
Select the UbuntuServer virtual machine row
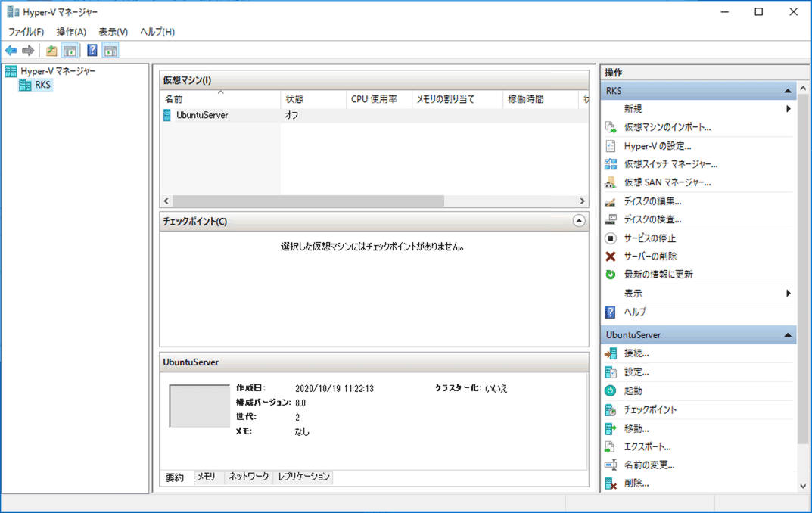(x=374, y=116)
